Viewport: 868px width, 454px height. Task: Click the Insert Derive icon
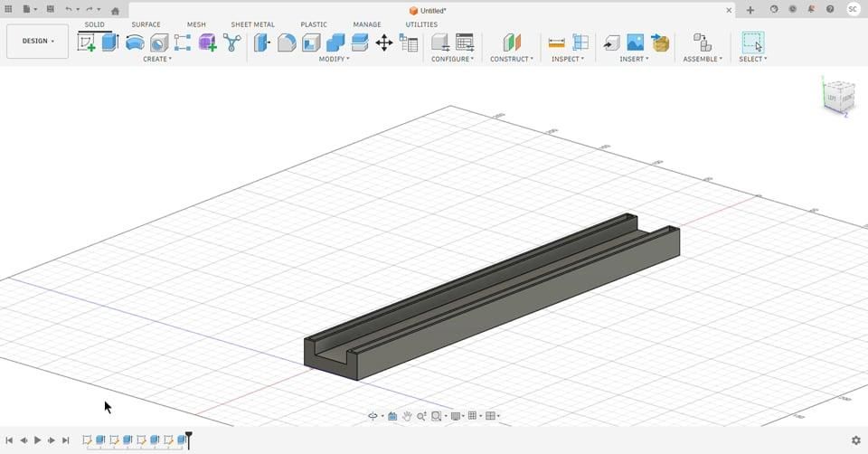pos(612,43)
